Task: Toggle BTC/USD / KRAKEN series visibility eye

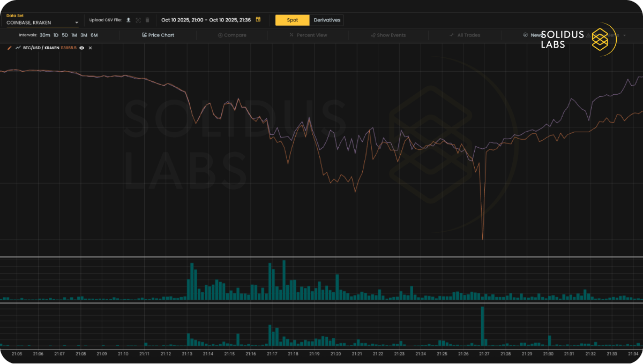Action: coord(82,48)
